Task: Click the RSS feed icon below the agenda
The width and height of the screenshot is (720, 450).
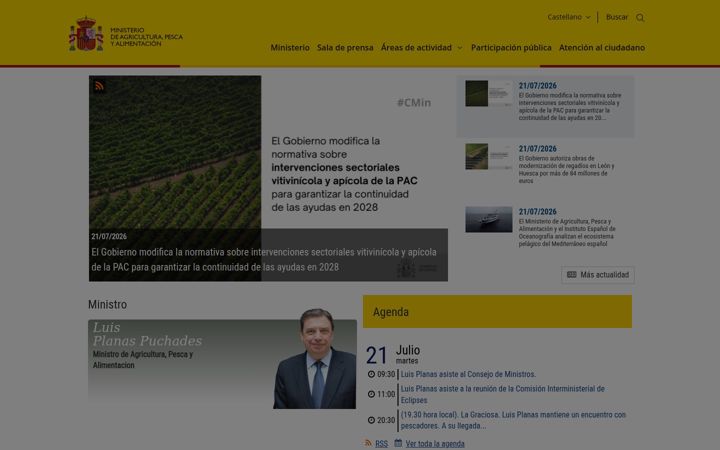Action: coord(368,443)
